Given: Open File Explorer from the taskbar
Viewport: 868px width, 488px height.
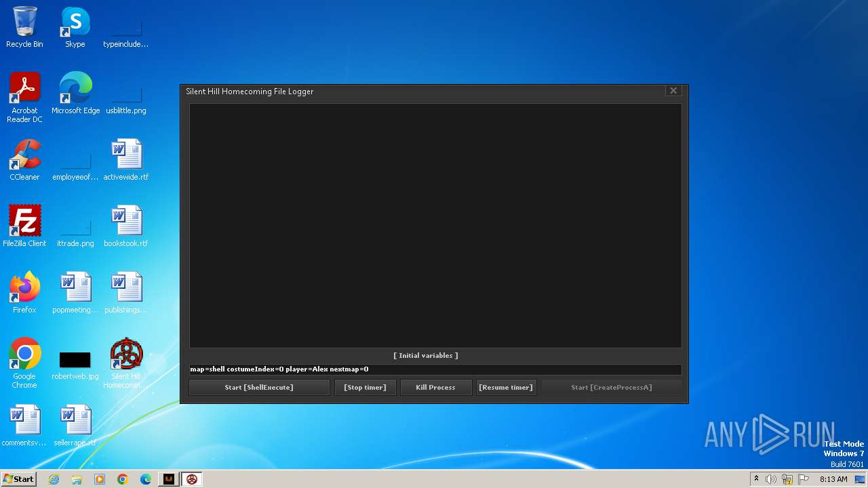Looking at the screenshot, I should [77, 479].
